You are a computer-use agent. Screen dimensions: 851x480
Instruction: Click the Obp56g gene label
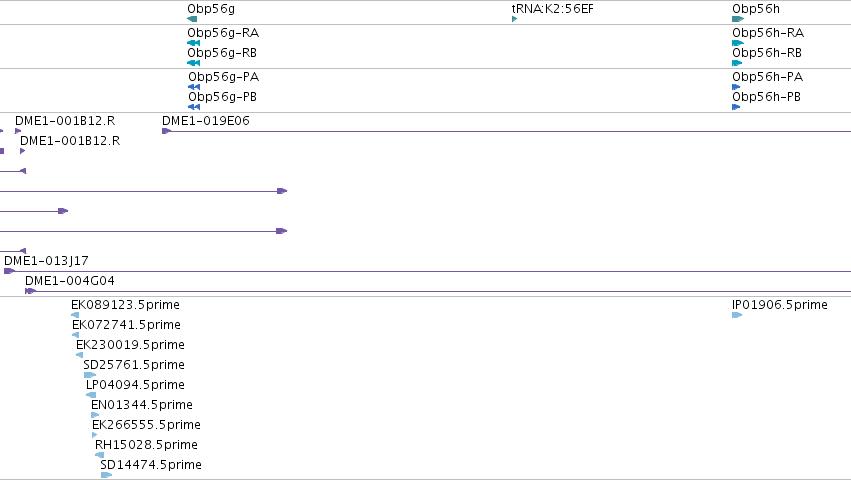click(x=211, y=9)
